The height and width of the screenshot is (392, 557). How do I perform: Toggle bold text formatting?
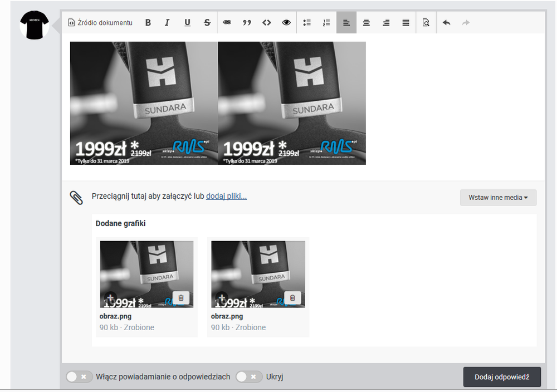point(148,22)
